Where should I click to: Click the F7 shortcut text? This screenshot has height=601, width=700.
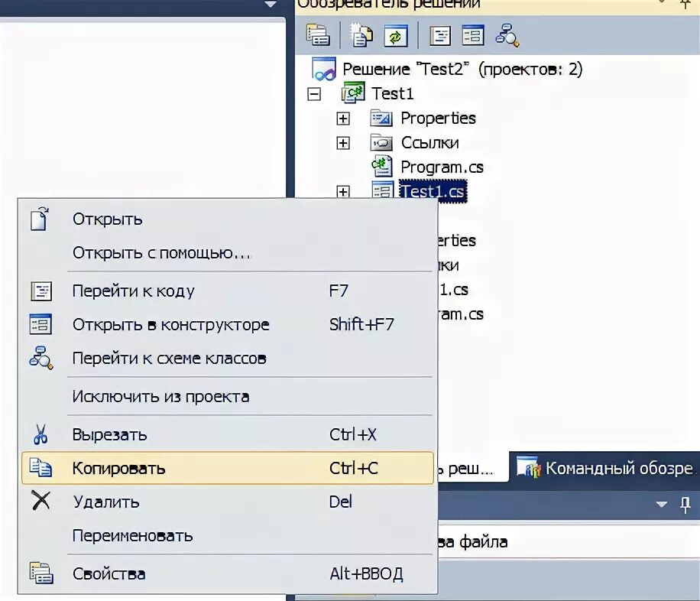(x=339, y=291)
